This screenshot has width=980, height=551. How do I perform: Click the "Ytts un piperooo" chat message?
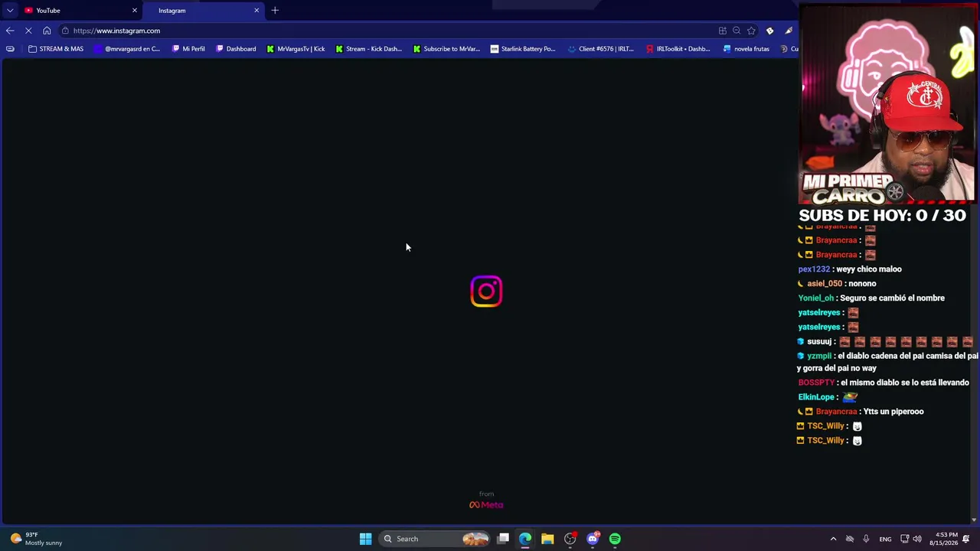point(893,412)
